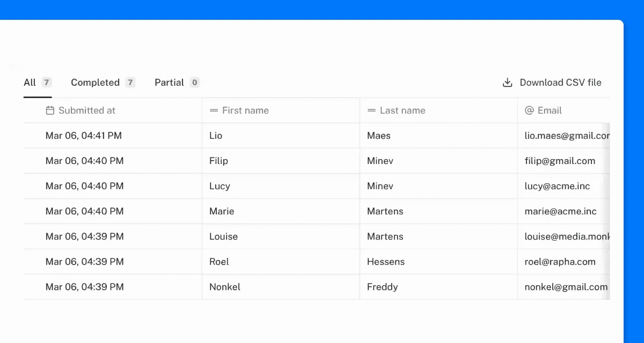Screen dimensions: 644x343
Task: Select the email cell louise@media.monk
Action: [563, 236]
